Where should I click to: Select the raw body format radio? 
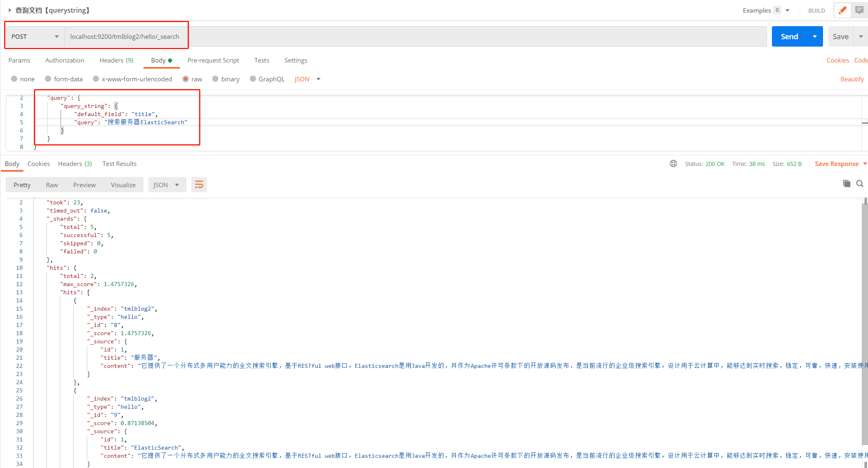pos(185,79)
